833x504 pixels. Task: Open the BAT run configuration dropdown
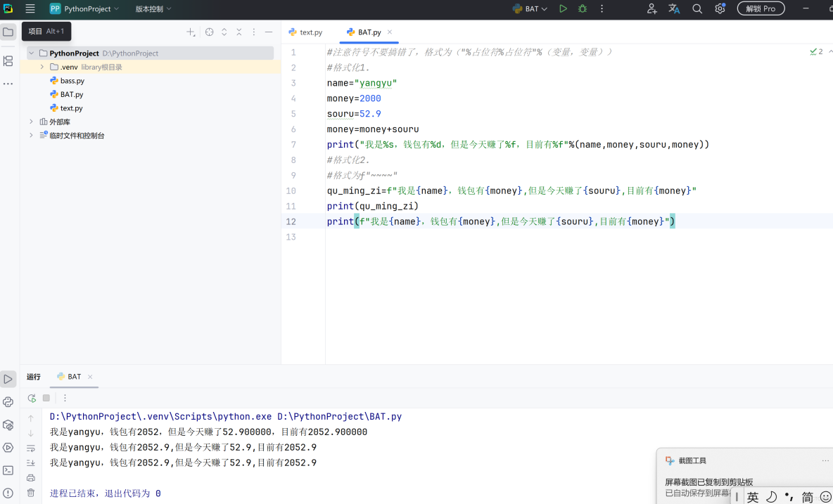click(530, 8)
